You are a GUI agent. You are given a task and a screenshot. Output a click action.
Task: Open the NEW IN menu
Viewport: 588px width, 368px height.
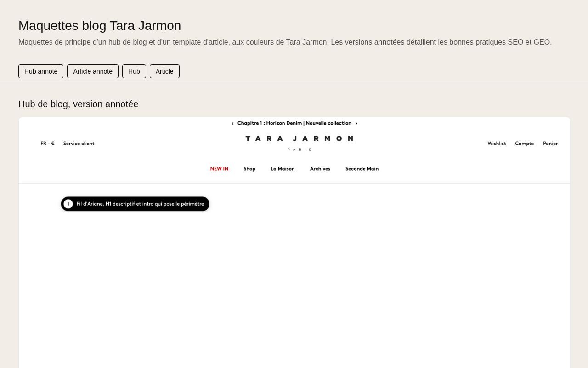pyautogui.click(x=219, y=169)
